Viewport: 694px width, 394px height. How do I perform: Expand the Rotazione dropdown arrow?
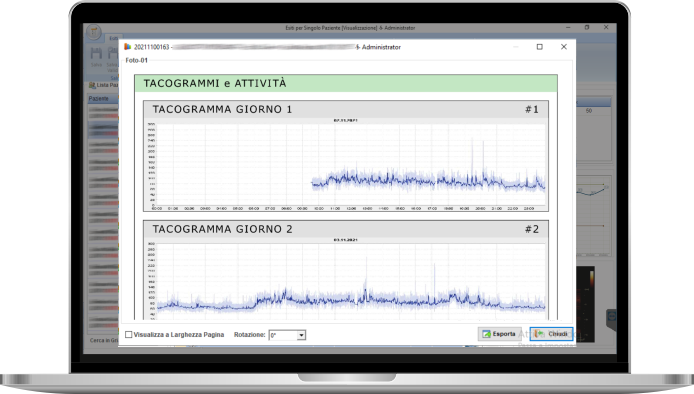click(301, 335)
